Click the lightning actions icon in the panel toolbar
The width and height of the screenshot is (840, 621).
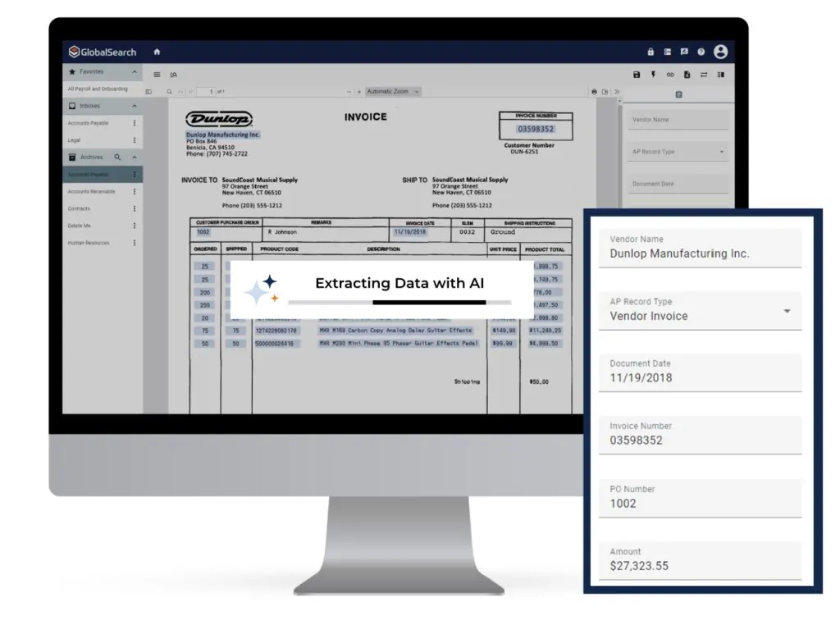(653, 74)
